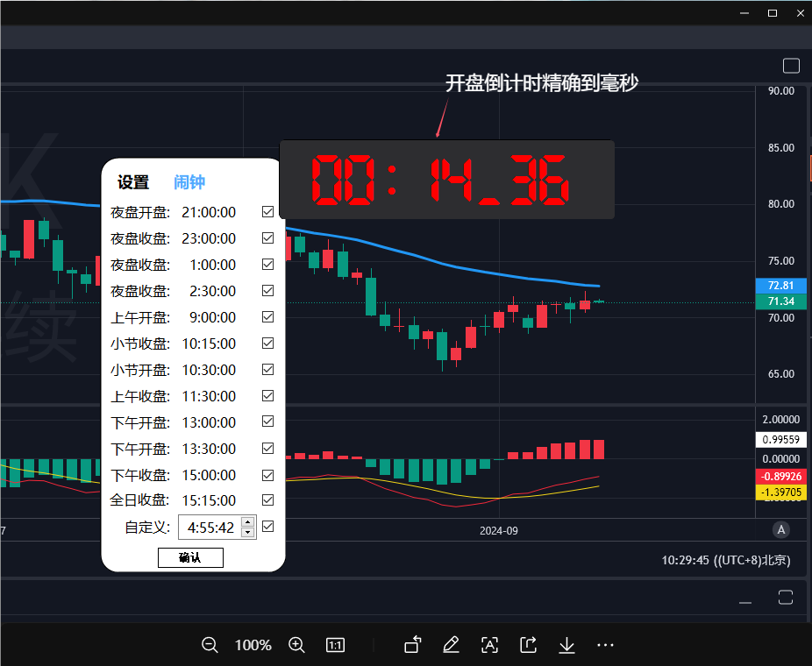812x666 pixels.
Task: Switch to the 闹钟 tab
Action: [x=189, y=182]
